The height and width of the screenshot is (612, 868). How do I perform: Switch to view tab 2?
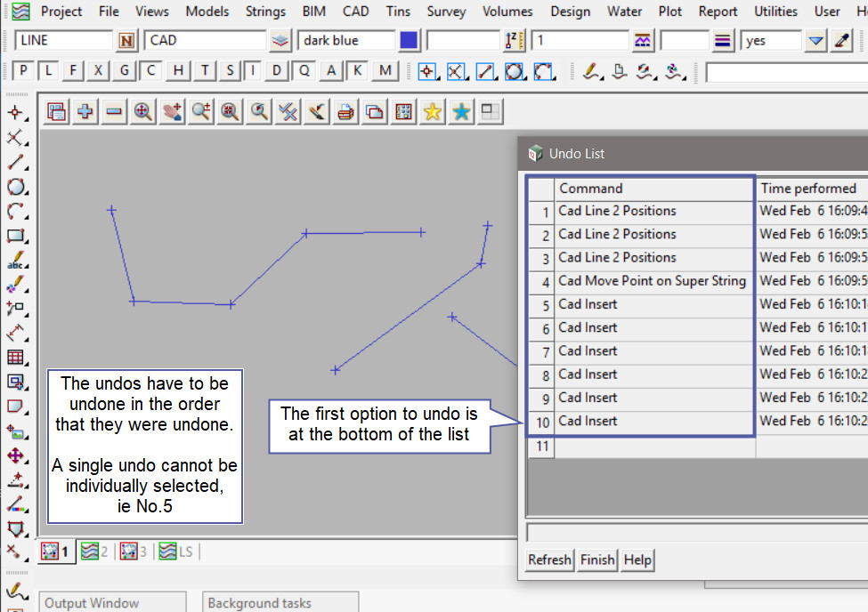coord(94,552)
